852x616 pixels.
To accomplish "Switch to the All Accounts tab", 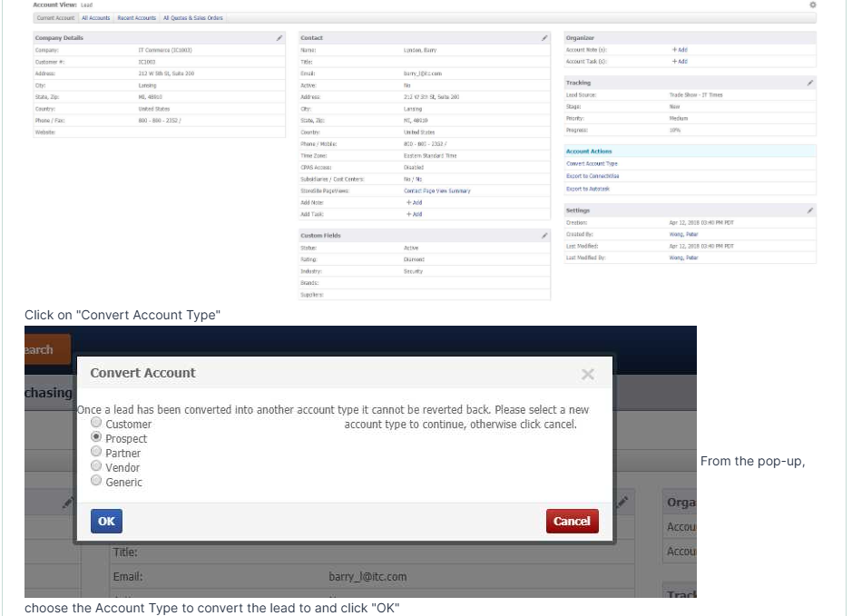I will point(95,18).
